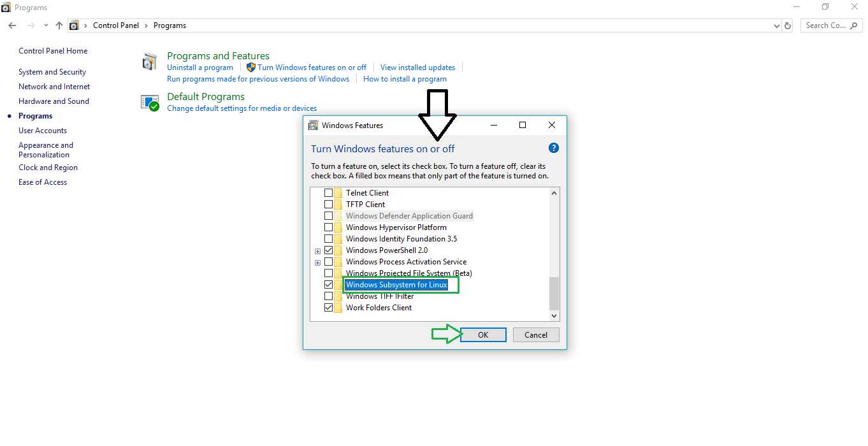Click Control Panel in the breadcrumb
This screenshot has height=446, width=868.
(115, 25)
